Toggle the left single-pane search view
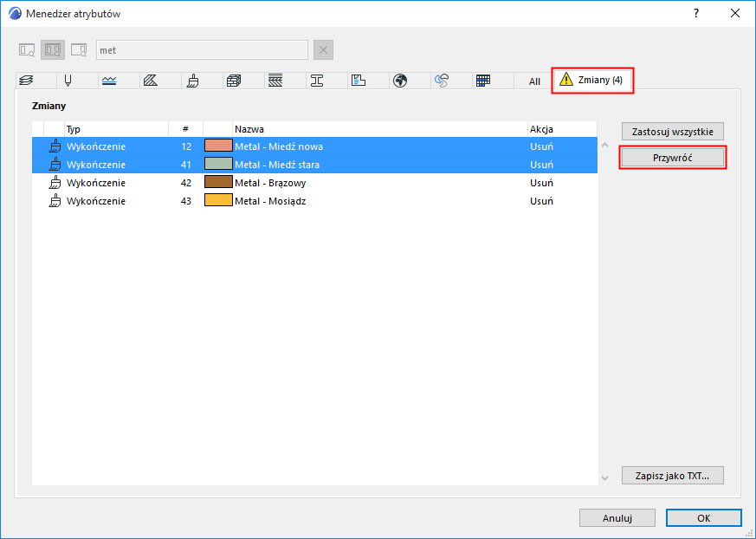Viewport: 756px width, 539px height. click(27, 50)
